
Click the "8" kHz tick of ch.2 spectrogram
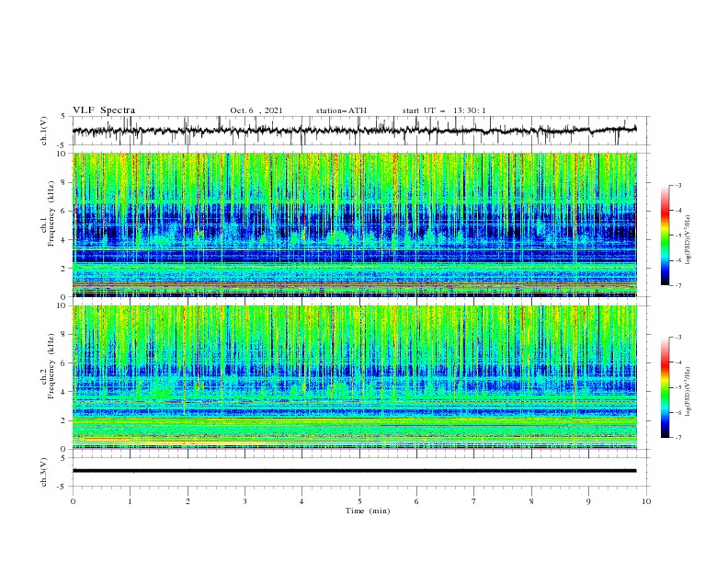(x=65, y=335)
